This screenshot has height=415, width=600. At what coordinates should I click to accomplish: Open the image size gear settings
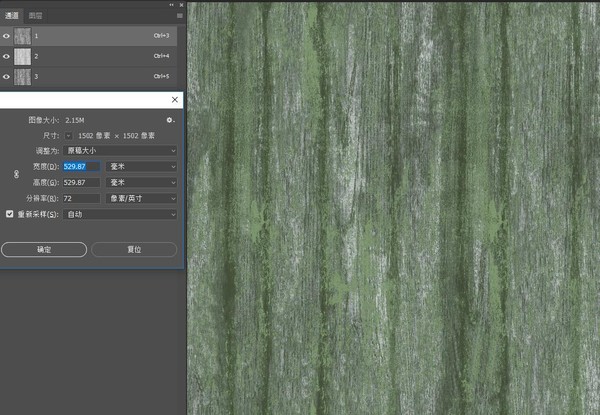click(170, 120)
